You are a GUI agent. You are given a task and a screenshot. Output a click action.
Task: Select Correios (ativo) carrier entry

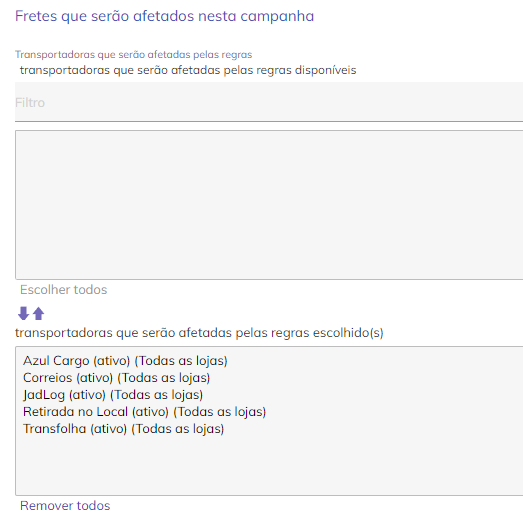click(x=116, y=378)
